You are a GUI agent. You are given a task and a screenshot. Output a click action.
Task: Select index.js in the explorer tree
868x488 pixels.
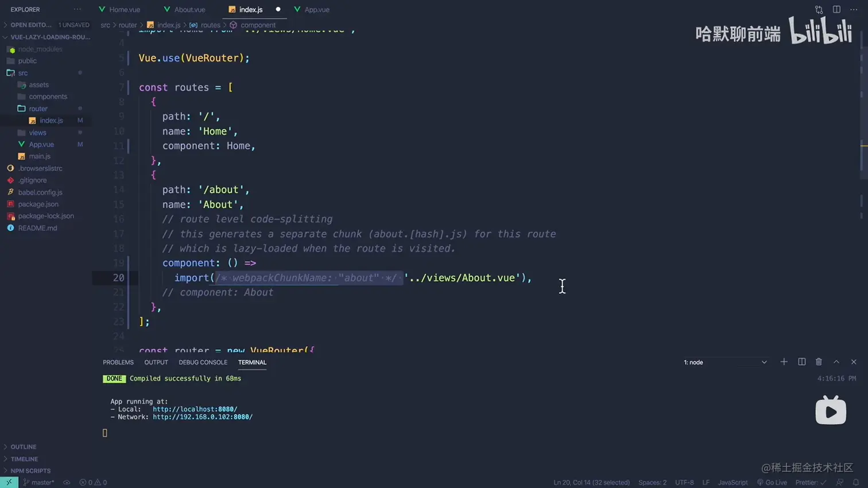point(46,121)
